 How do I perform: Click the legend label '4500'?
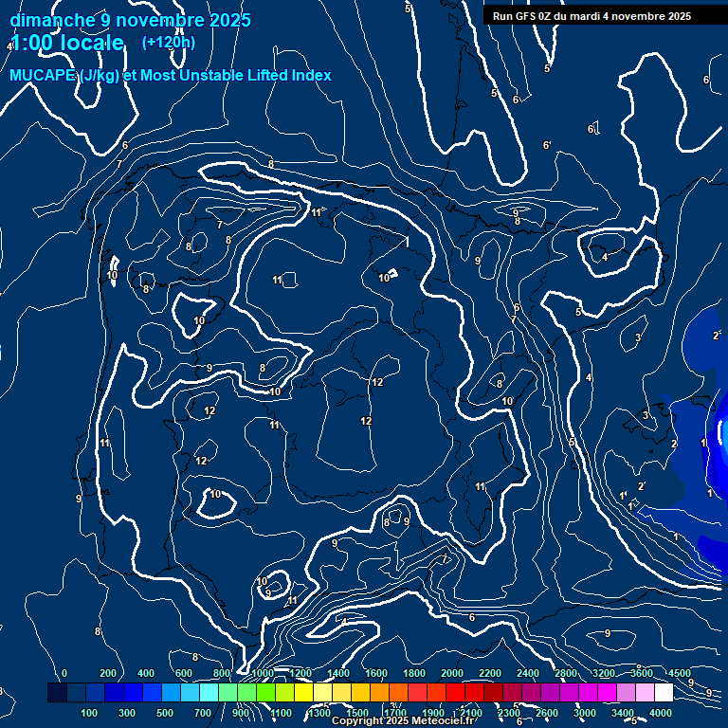coord(680,673)
